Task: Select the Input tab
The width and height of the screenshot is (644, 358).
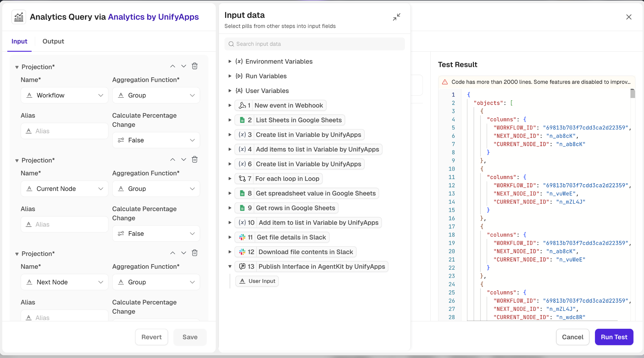Action: point(19,41)
